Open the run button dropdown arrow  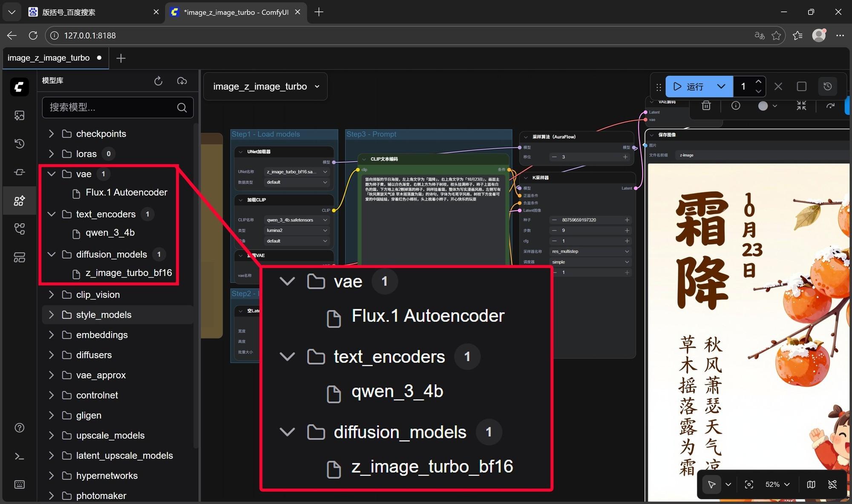(721, 86)
